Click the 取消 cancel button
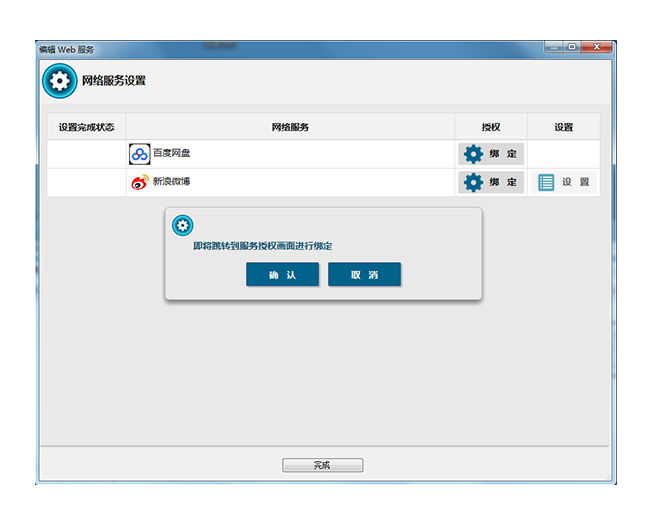652x525 pixels. tap(364, 274)
